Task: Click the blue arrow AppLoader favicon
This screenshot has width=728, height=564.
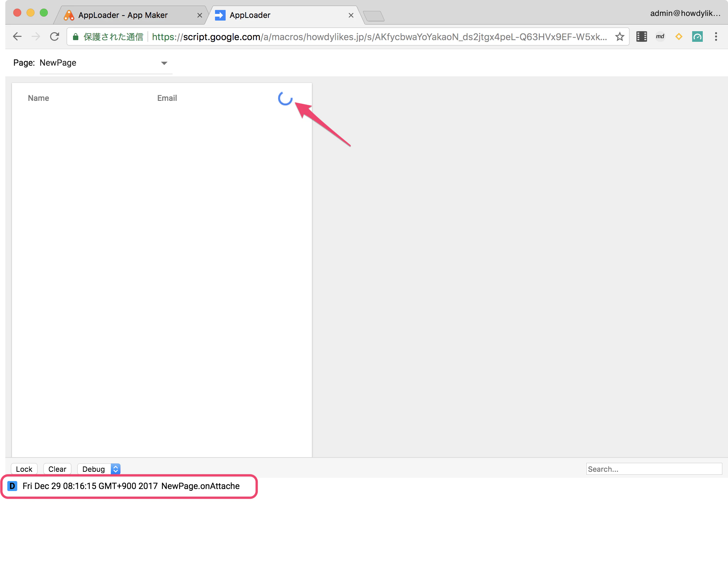Action: (x=220, y=15)
